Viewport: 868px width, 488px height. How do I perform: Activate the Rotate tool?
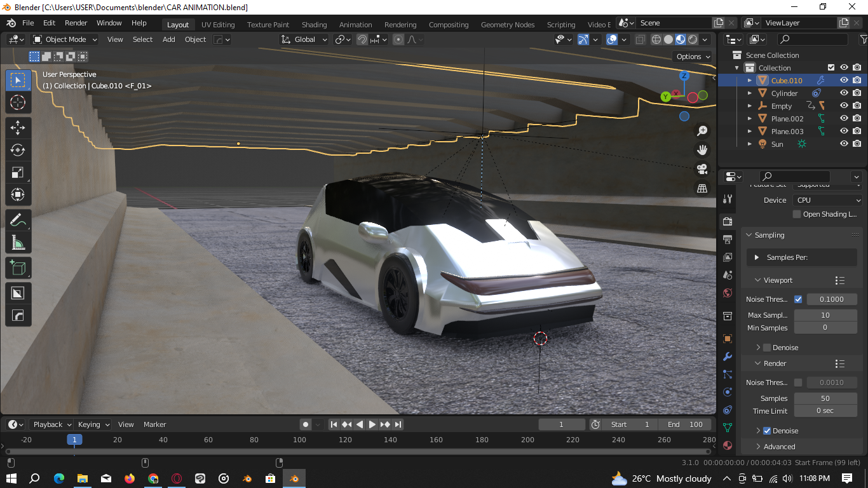tap(18, 150)
